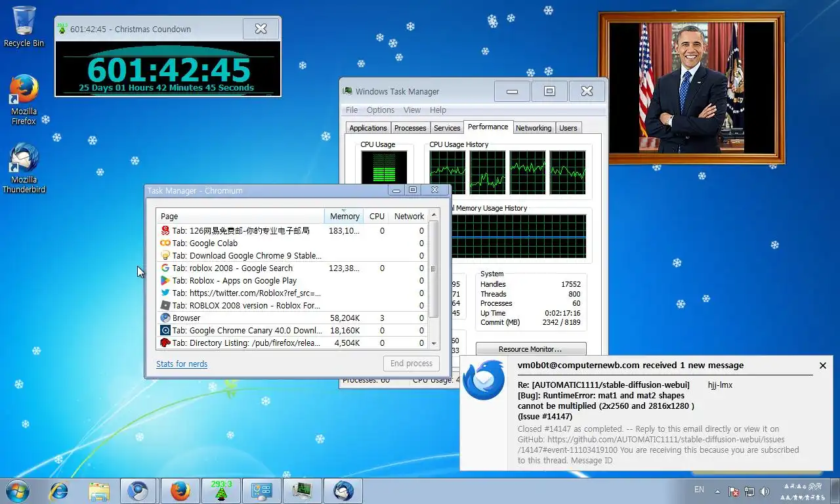Viewport: 840px width, 504px height.
Task: Sort by the Network column header
Action: point(408,216)
